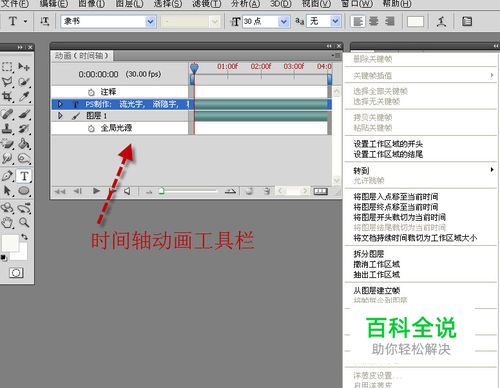
Task: Select the Hand tool
Action: point(7,223)
